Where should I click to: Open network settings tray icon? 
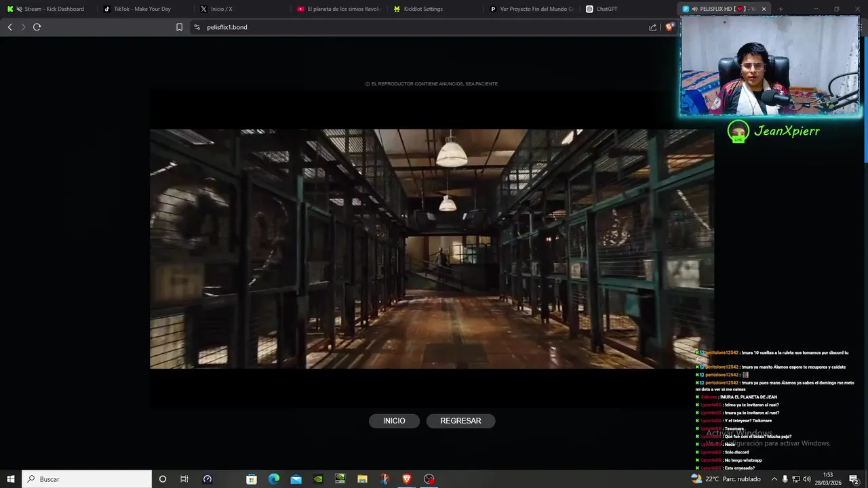796,479
